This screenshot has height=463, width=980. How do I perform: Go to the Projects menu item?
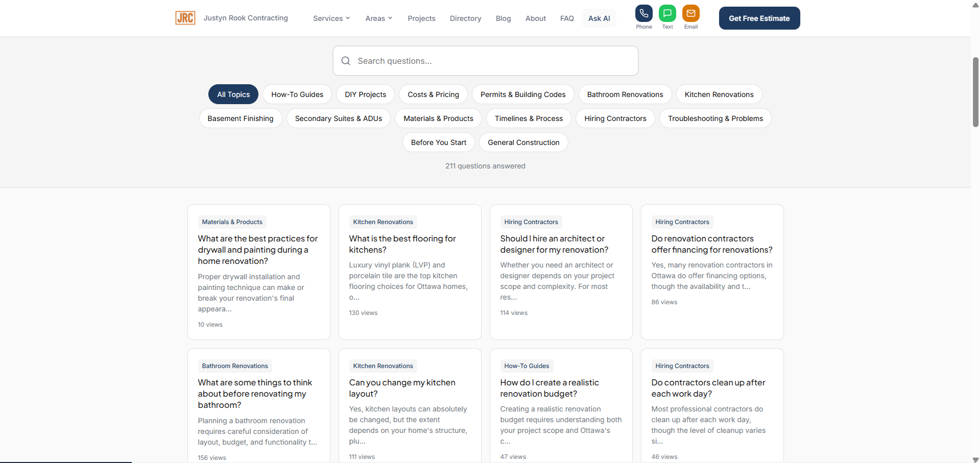[x=421, y=18]
